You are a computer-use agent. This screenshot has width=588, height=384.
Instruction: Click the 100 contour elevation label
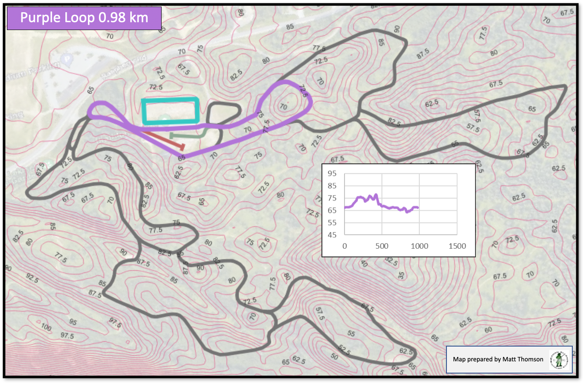(46, 326)
